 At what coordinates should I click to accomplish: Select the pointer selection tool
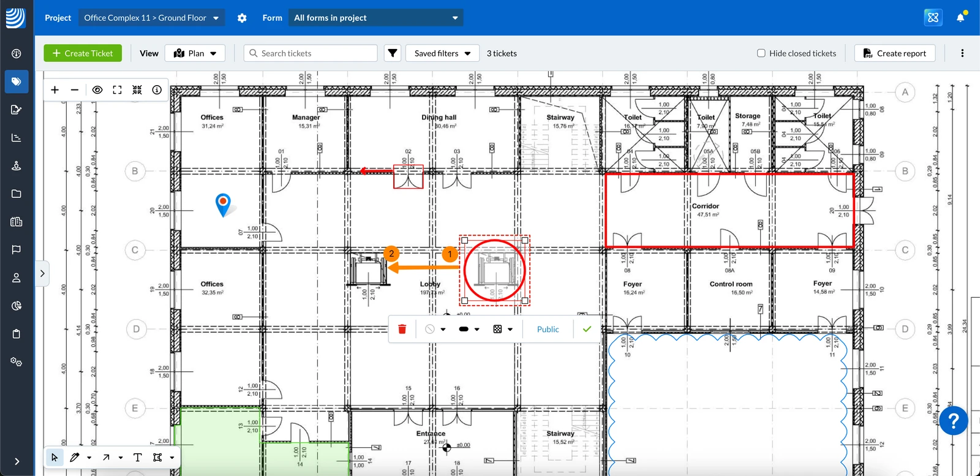tap(55, 457)
